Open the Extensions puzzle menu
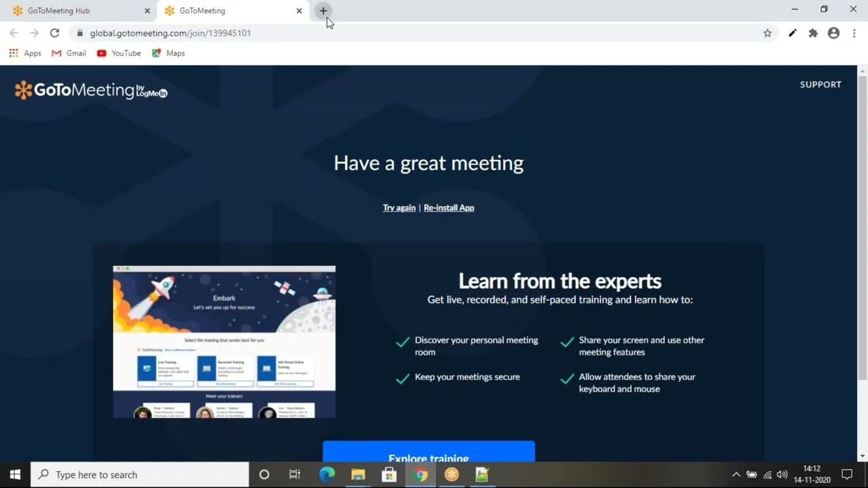Viewport: 868px width, 488px height. click(x=813, y=33)
